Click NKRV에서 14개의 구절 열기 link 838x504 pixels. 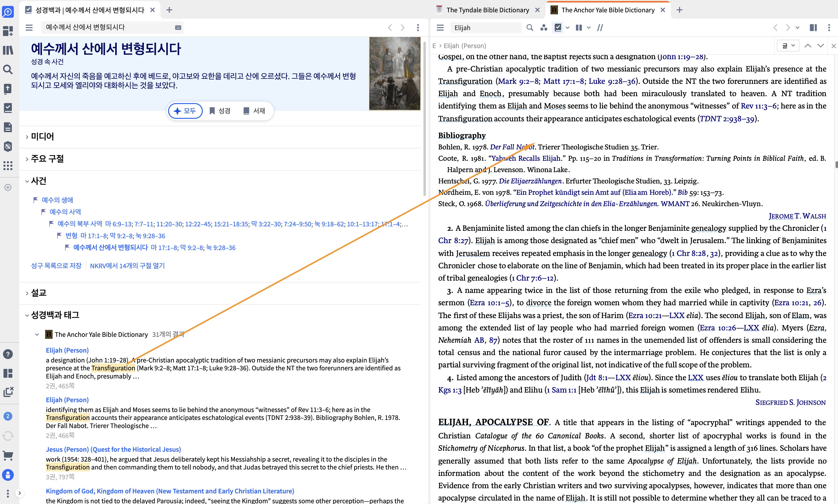[x=127, y=266]
